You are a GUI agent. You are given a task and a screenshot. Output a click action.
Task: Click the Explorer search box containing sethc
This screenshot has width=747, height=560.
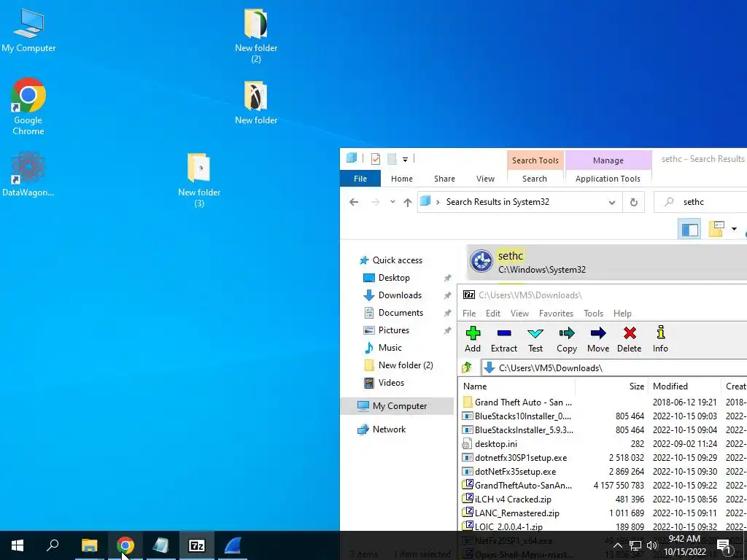pyautogui.click(x=701, y=202)
